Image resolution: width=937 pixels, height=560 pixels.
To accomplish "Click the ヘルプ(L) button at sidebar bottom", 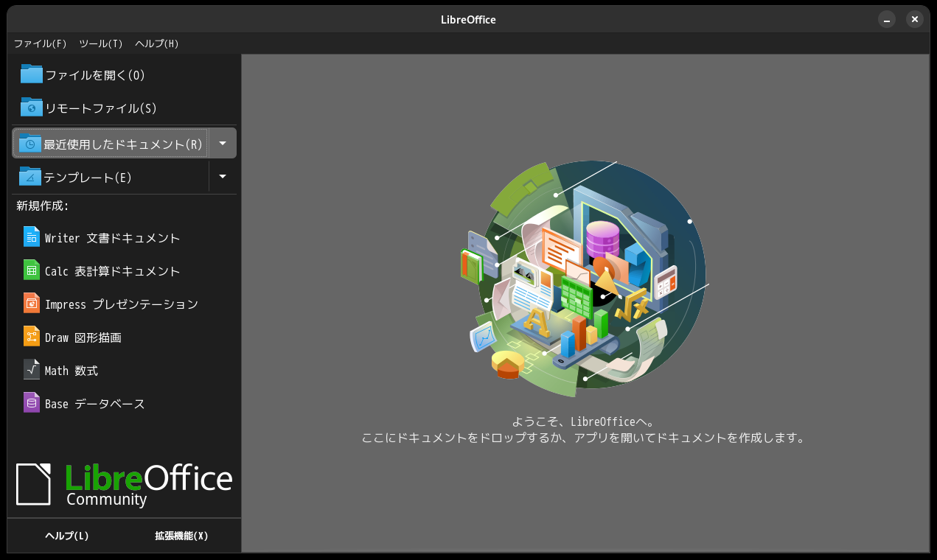I will pyautogui.click(x=67, y=536).
